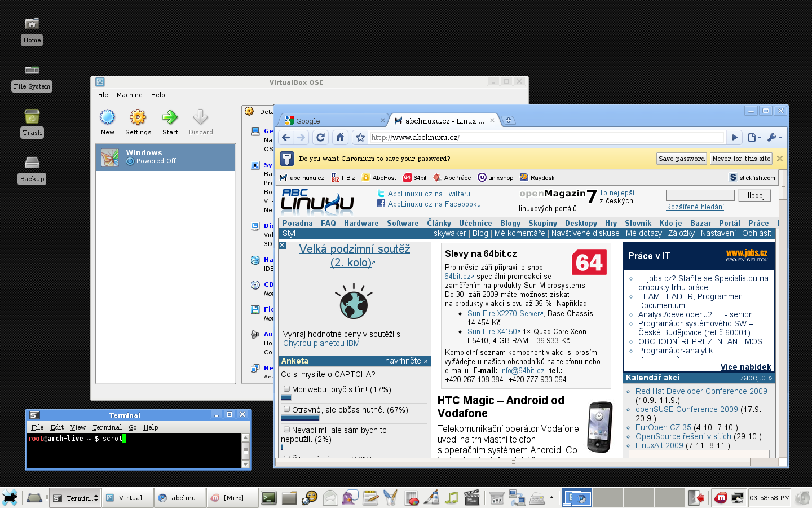Go back with Chromium back arrow
This screenshot has height=508, width=812.
(286, 137)
